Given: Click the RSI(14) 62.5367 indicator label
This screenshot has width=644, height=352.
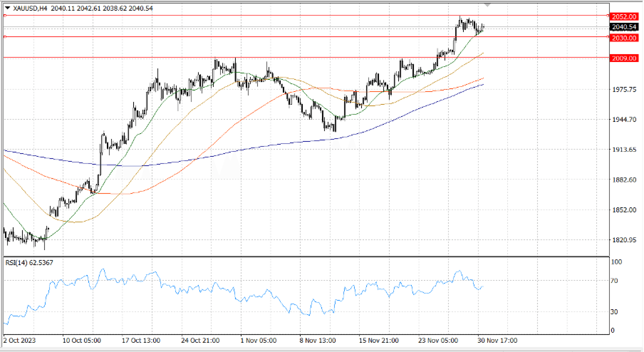Looking at the screenshot, I should click(29, 263).
